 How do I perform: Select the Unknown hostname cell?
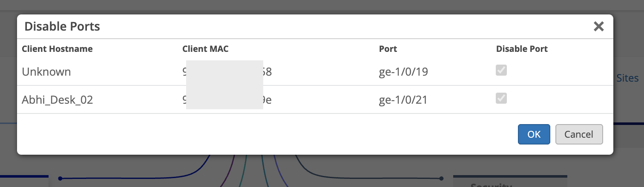46,72
